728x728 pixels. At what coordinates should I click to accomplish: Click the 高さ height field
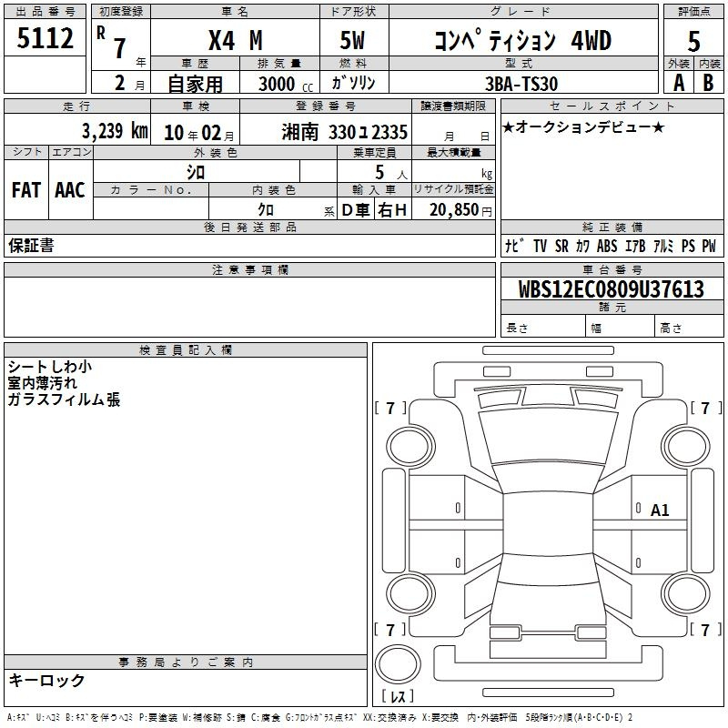click(x=690, y=326)
